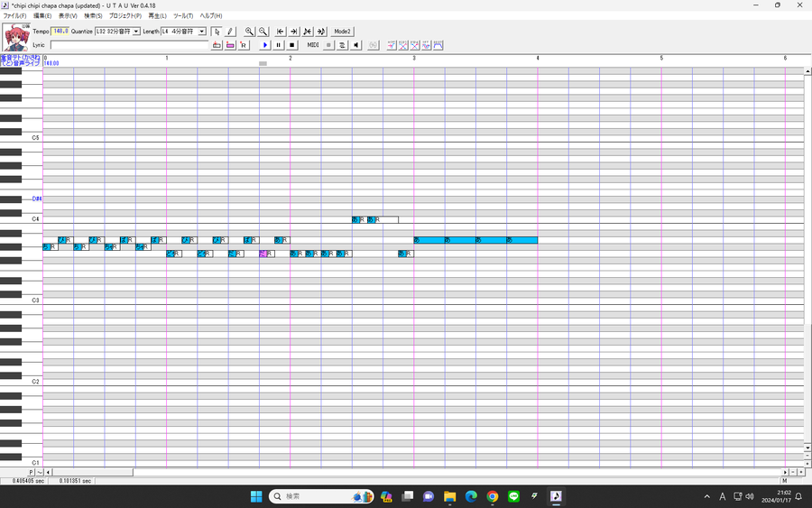Click the note-left-arrow selection icon
The width and height of the screenshot is (812, 508).
[x=307, y=32]
